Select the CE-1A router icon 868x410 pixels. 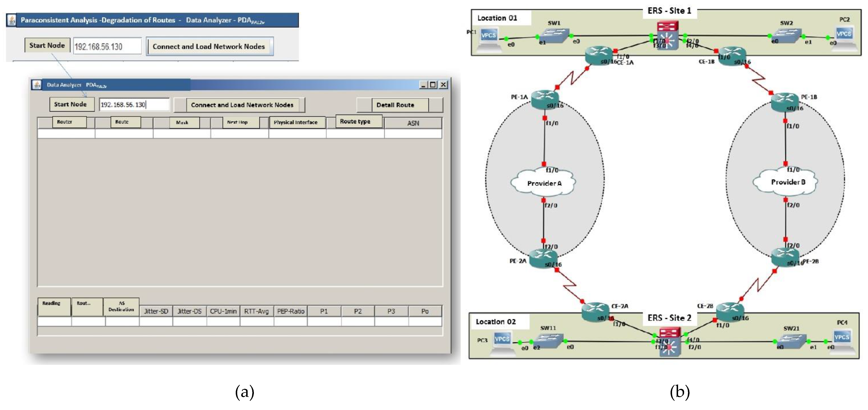pos(599,56)
